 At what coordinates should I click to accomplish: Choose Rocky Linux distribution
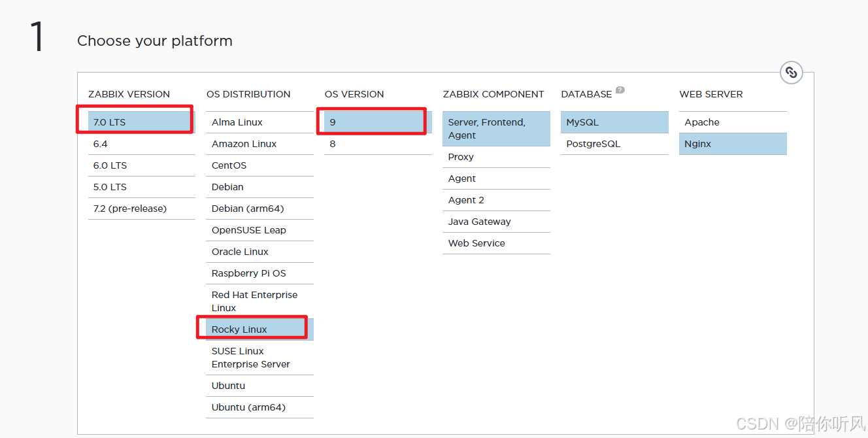coord(260,329)
